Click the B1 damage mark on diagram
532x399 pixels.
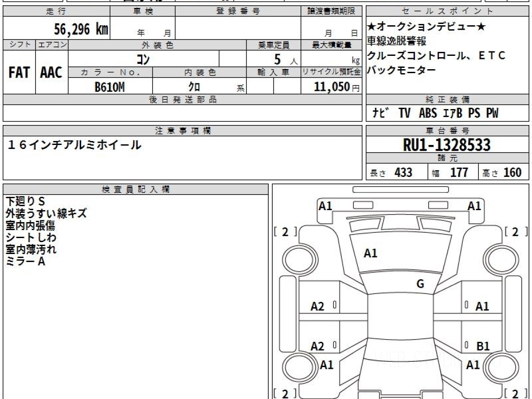pos(483,346)
